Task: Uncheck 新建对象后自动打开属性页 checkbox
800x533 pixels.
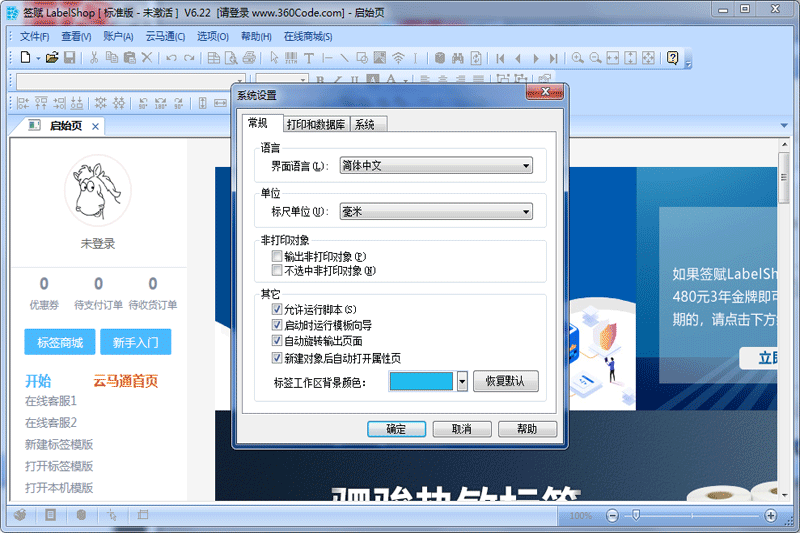Action: click(277, 358)
